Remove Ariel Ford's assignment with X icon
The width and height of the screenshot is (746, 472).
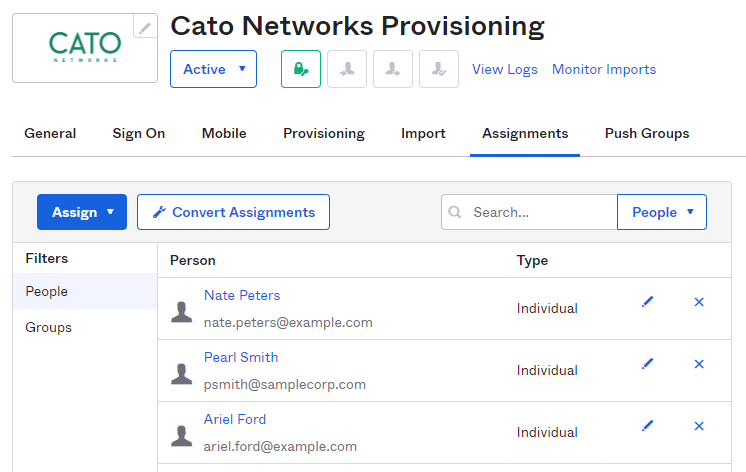[699, 426]
